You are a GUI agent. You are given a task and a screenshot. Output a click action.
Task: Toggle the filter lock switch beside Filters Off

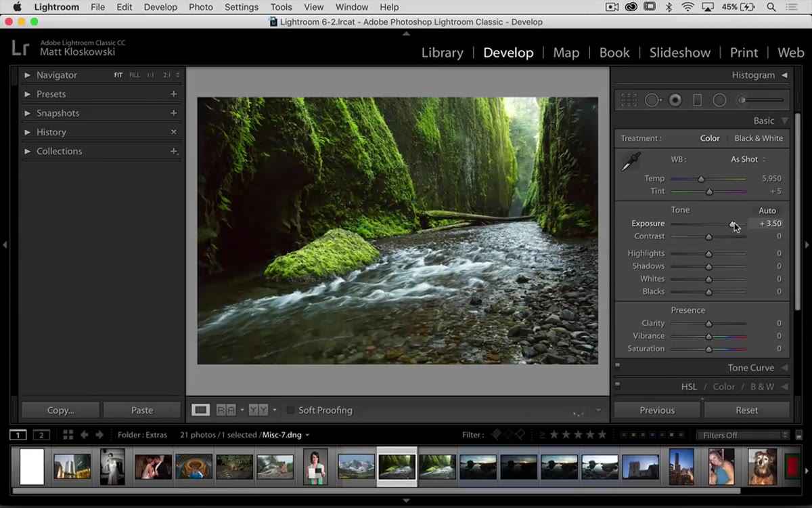click(x=799, y=435)
